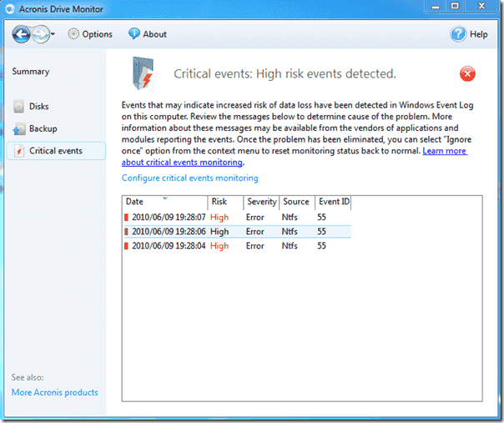Maximize the Acronis Drive Monitor window
Screen dimensions: 504x423
click(455, 7)
